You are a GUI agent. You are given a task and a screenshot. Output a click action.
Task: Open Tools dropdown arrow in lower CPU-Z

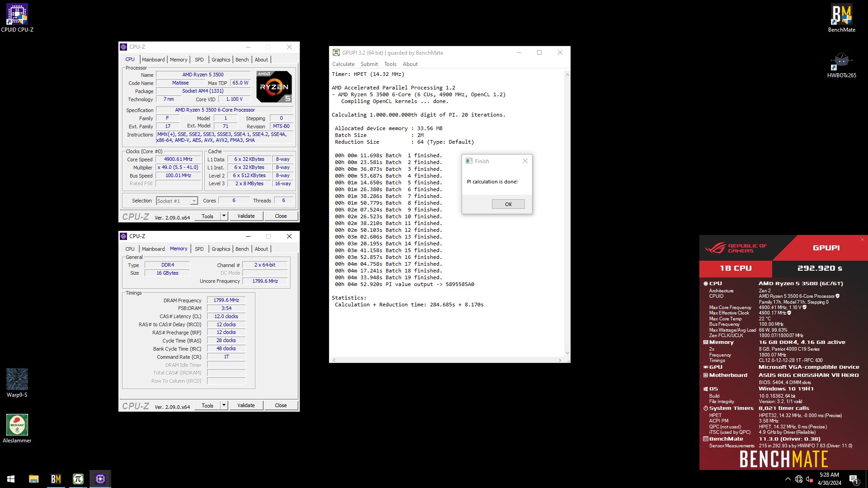(x=224, y=405)
